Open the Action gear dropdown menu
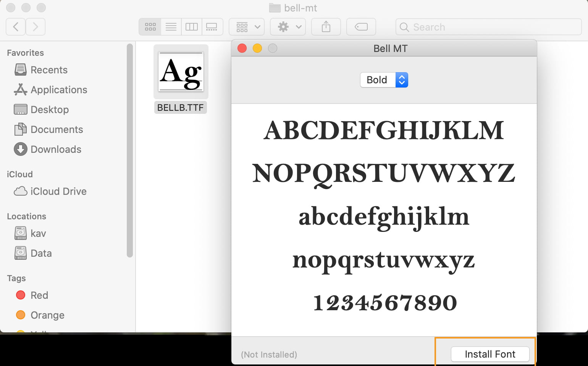Image resolution: width=588 pixels, height=366 pixels. [x=288, y=27]
